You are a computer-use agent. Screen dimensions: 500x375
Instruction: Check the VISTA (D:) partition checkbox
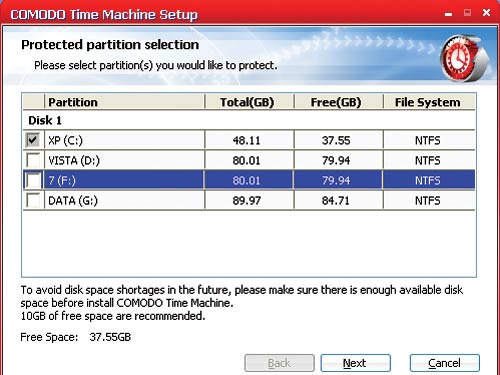point(33,160)
